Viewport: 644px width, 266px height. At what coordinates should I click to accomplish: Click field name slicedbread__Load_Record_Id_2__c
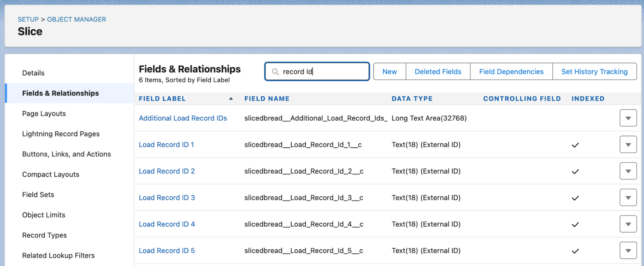[x=304, y=171]
